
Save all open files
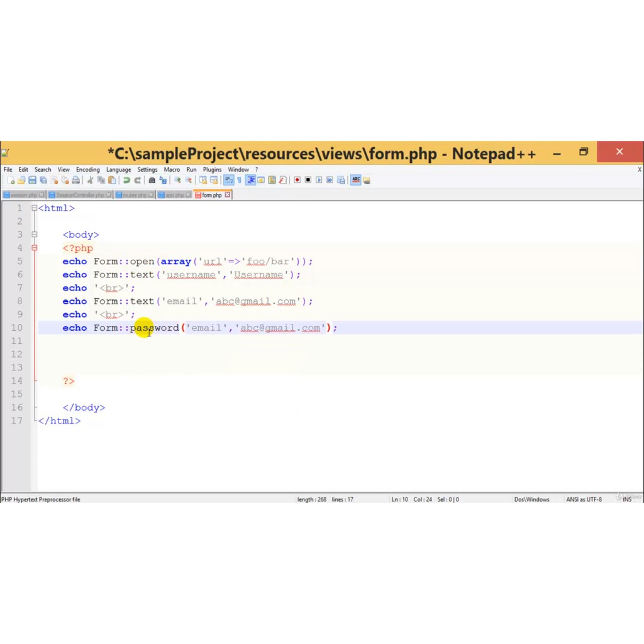tap(43, 180)
